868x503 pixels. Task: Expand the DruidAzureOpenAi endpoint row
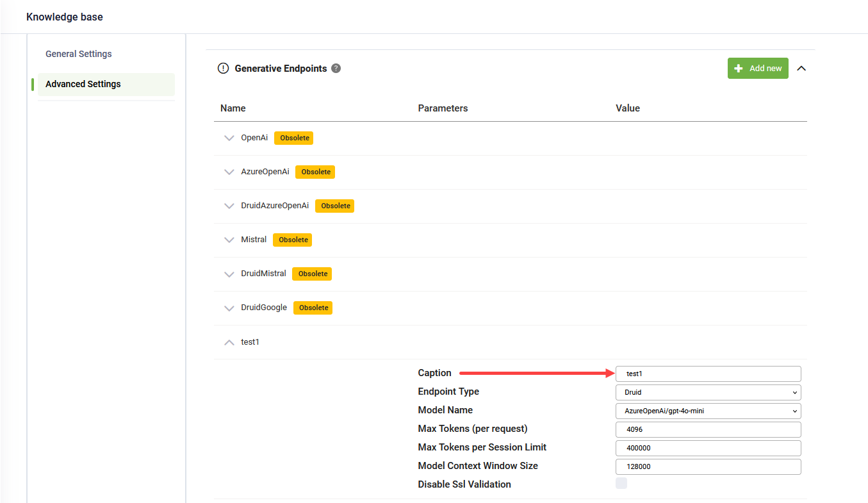pyautogui.click(x=229, y=206)
